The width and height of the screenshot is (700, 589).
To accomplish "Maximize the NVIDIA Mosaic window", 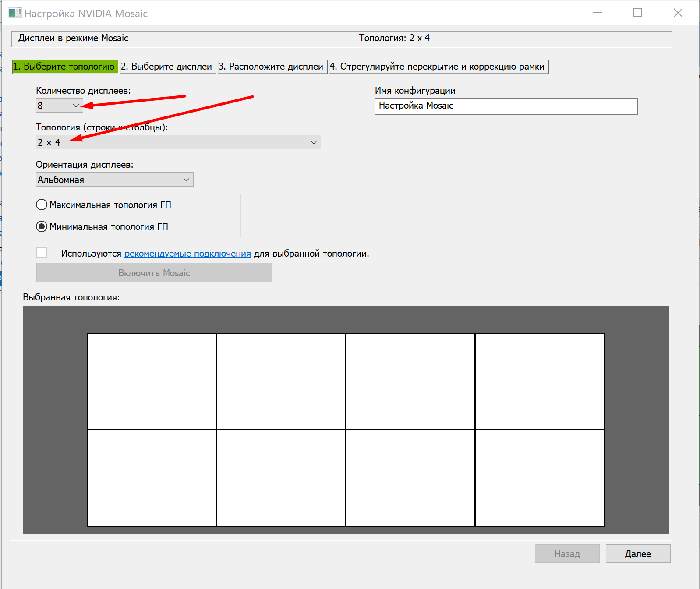I will point(637,13).
